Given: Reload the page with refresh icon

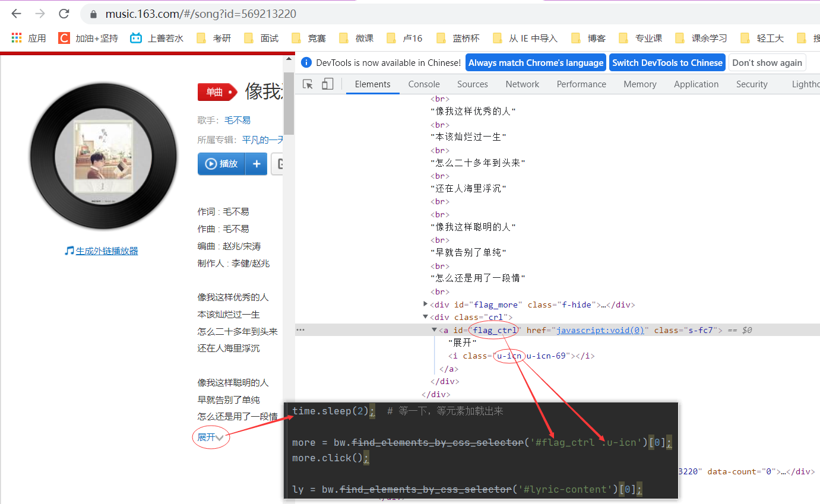Looking at the screenshot, I should [64, 14].
